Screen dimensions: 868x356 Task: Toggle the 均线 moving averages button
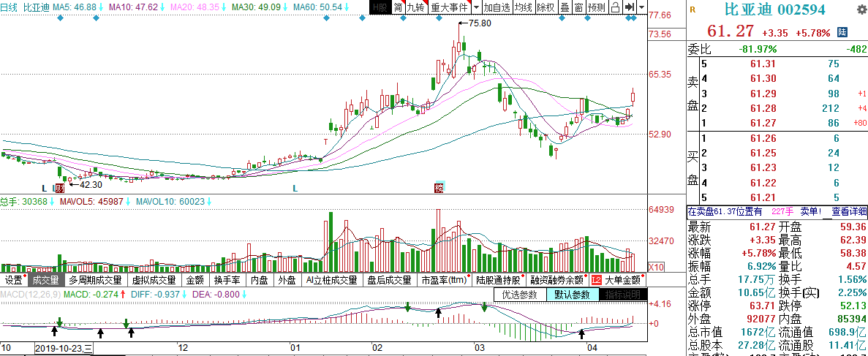click(523, 7)
